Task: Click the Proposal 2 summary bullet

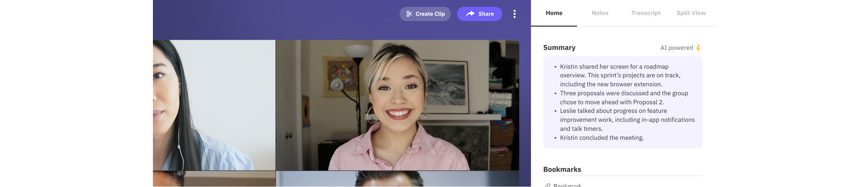Action: point(624,98)
